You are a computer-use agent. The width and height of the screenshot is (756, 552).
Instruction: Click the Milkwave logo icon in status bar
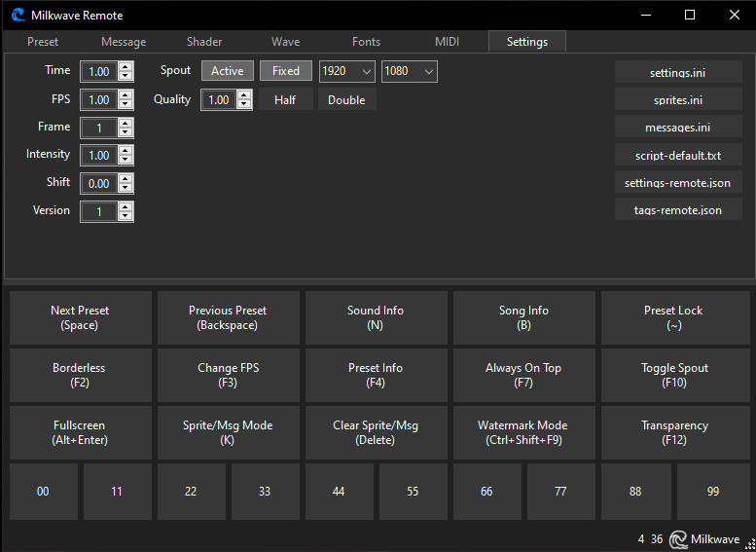[x=678, y=538]
